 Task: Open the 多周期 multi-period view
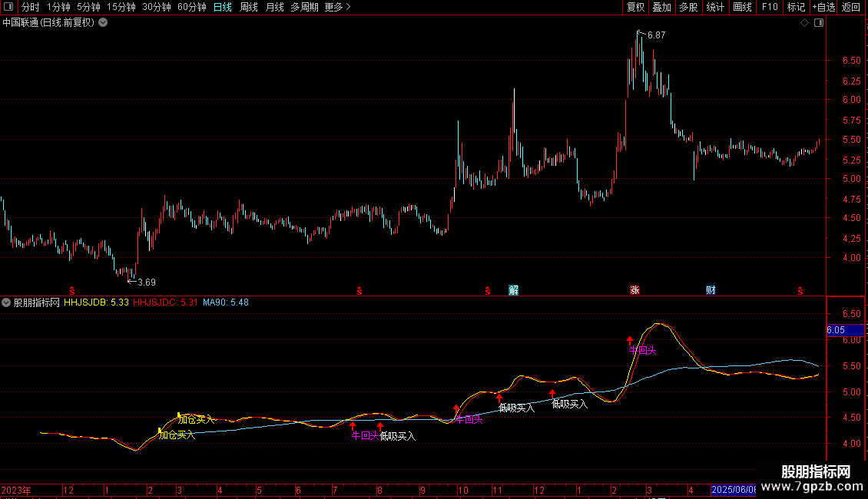point(304,7)
